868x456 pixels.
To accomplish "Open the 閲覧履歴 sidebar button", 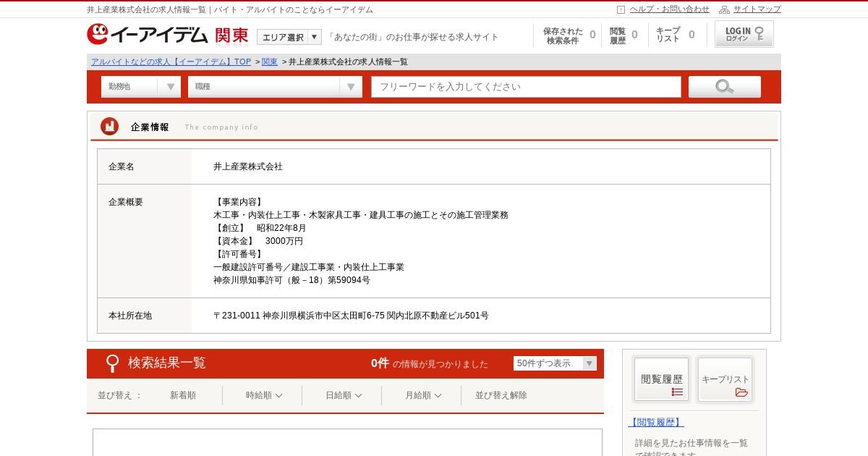I will click(x=661, y=379).
